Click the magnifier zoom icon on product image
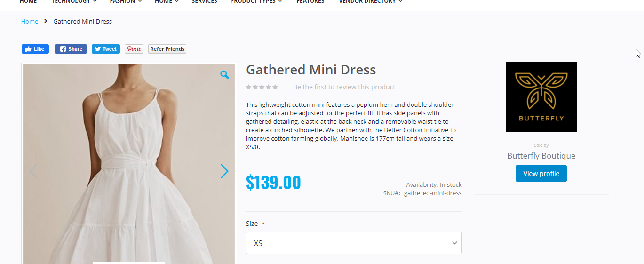This screenshot has width=644, height=264. 224,74
